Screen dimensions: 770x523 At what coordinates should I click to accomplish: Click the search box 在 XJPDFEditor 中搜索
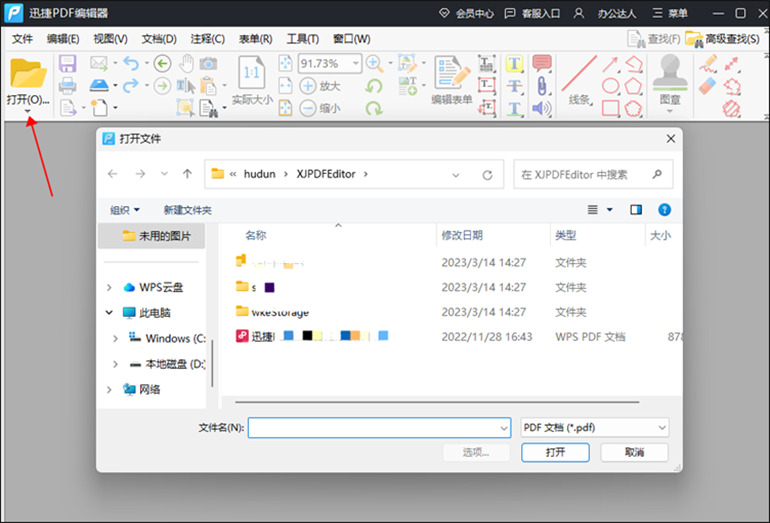pos(593,174)
